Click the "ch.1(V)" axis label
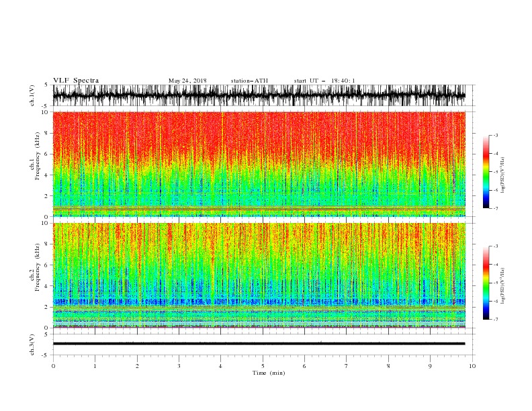Image resolution: width=532 pixels, height=411 pixels. [32, 95]
